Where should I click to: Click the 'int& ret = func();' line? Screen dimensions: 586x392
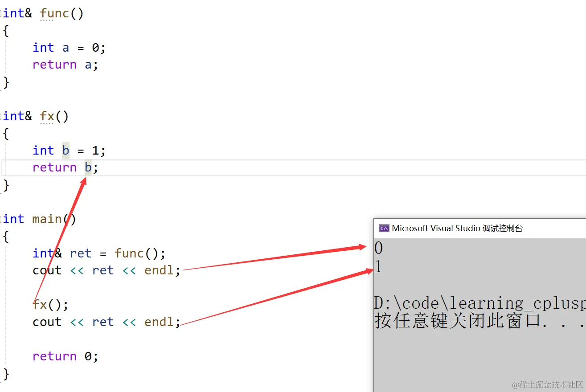click(x=99, y=253)
